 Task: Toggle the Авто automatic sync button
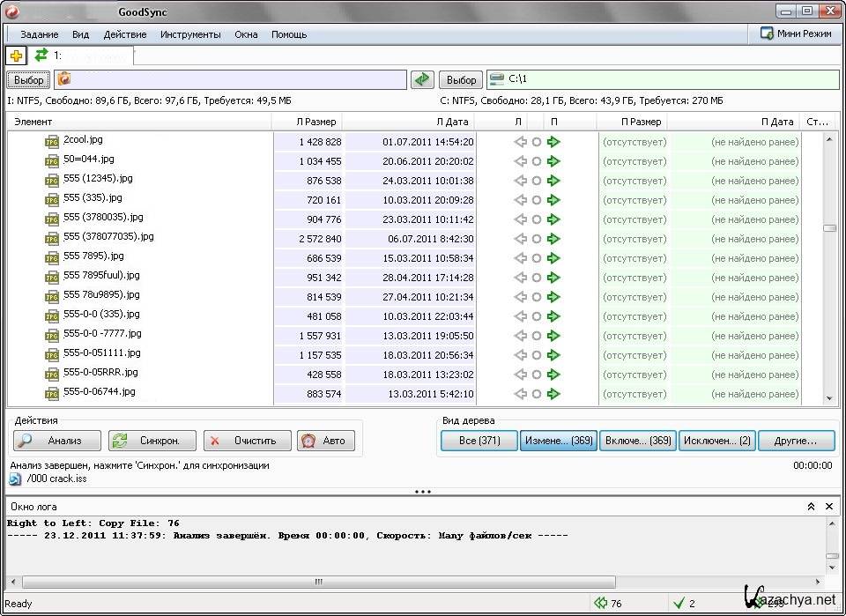click(x=325, y=441)
